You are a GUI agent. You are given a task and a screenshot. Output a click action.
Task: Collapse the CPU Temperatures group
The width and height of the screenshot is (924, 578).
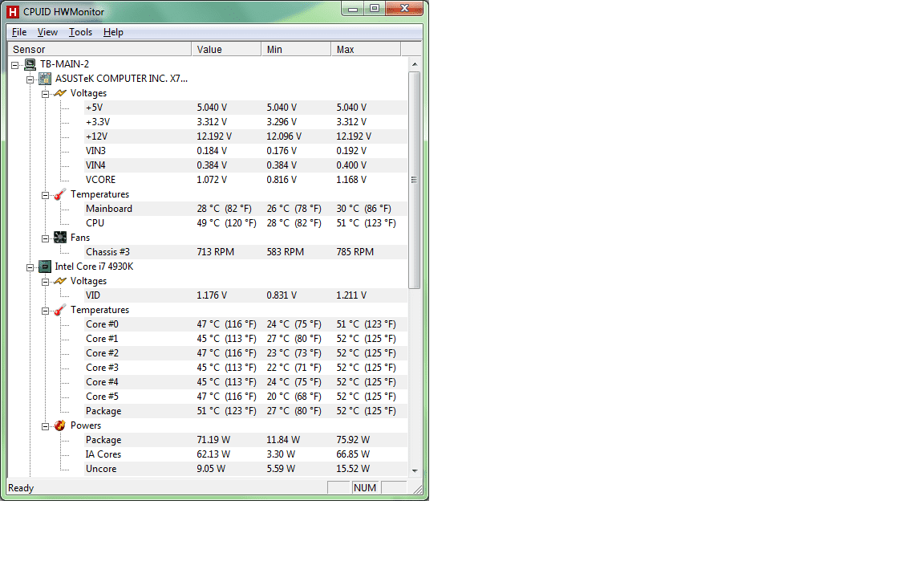point(46,311)
